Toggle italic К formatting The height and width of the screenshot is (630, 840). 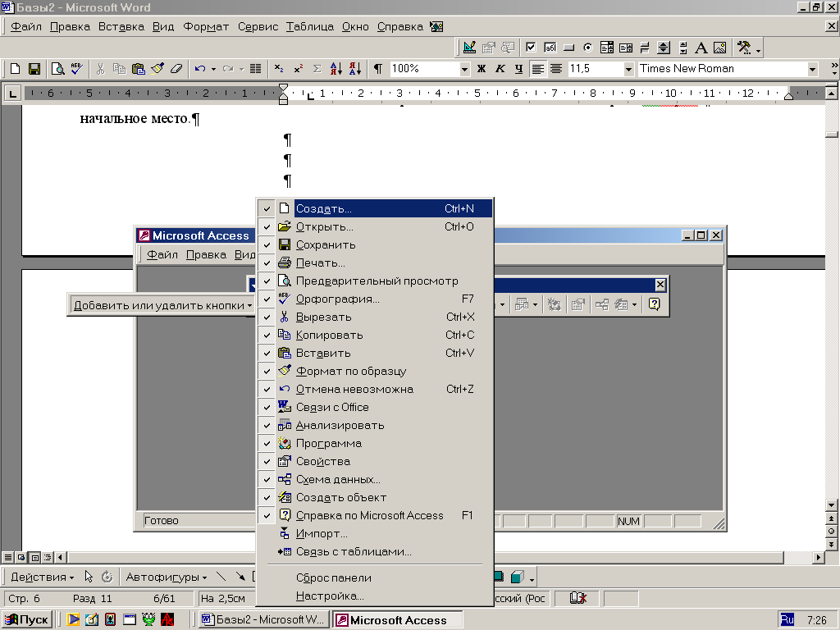pyautogui.click(x=500, y=69)
